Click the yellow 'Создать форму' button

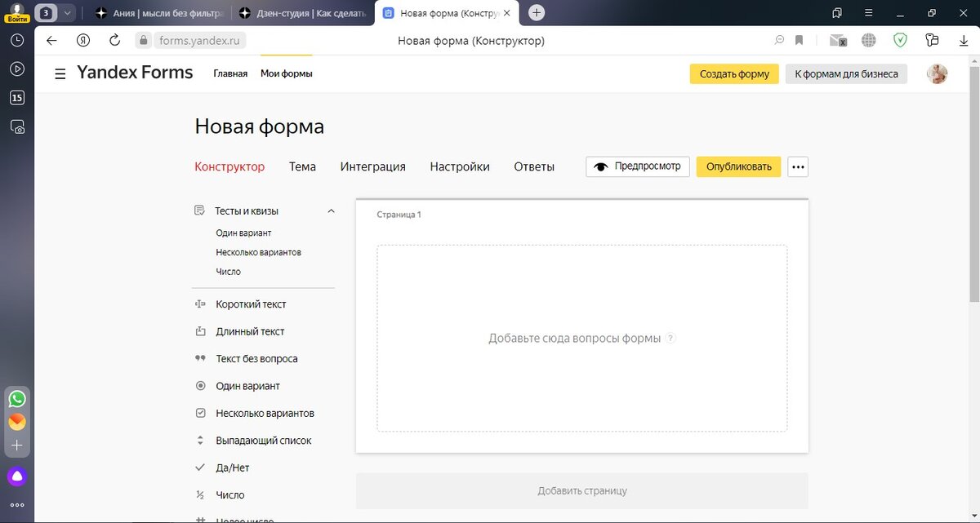[734, 74]
